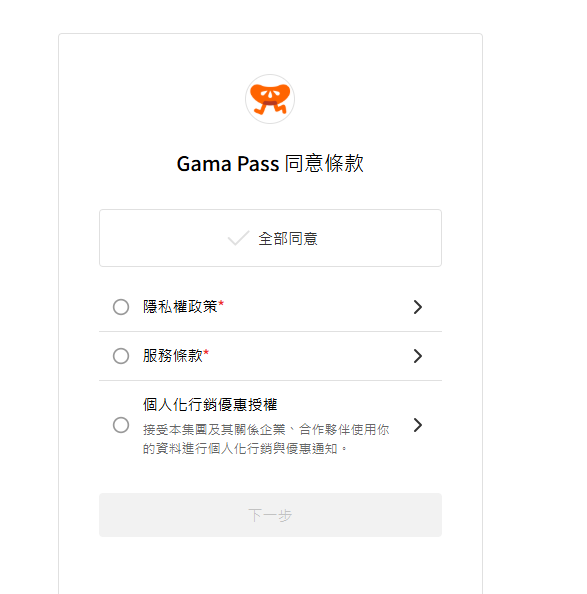Image resolution: width=587 pixels, height=594 pixels.
Task: Select the 服務條款 radio button
Action: (121, 356)
